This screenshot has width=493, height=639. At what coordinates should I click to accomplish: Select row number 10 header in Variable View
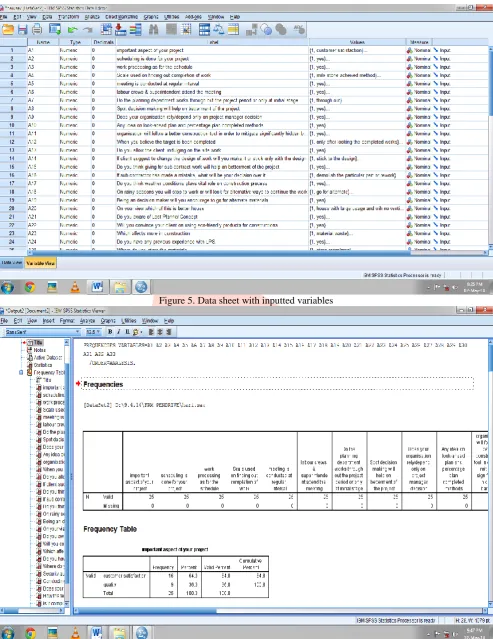coord(12,125)
